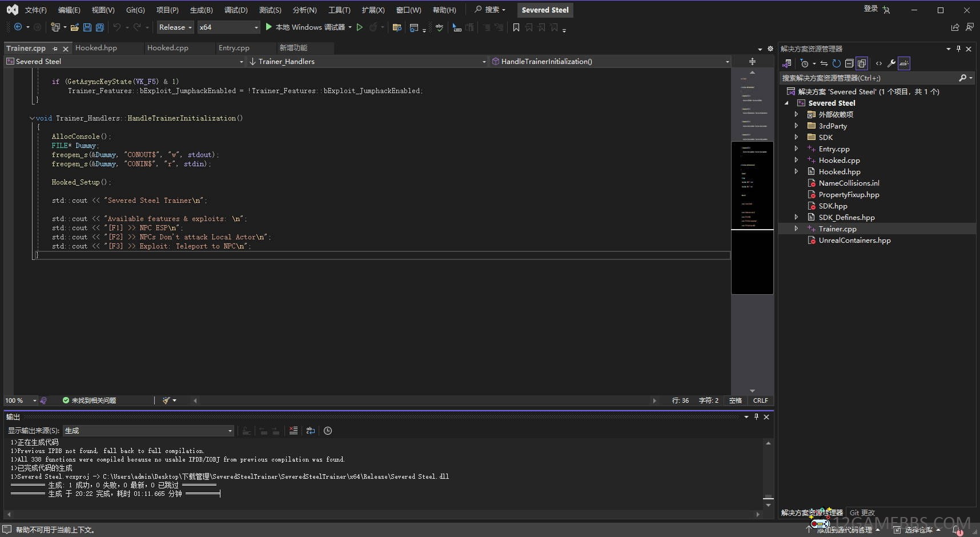Toggle word wrap in the Output panel

(x=311, y=431)
